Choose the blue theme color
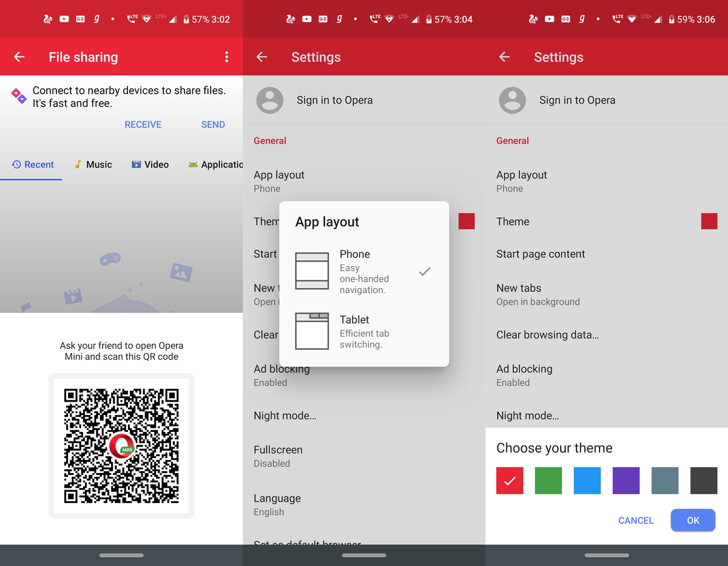The width and height of the screenshot is (728, 566). (x=587, y=480)
